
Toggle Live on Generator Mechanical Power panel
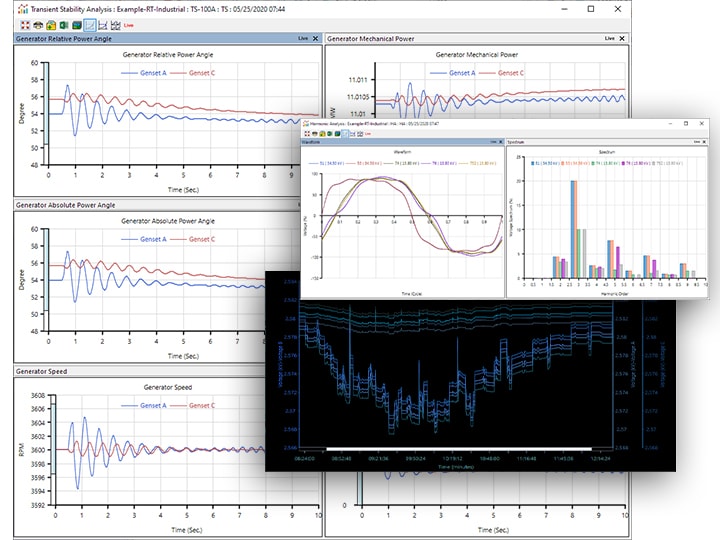pos(609,38)
